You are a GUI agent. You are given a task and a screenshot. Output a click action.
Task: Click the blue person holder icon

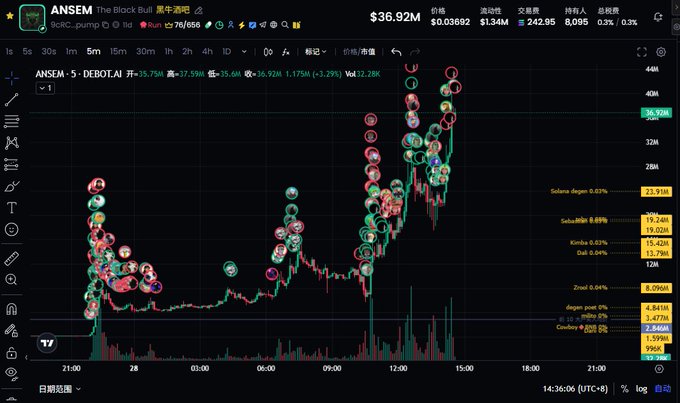[x=231, y=25]
